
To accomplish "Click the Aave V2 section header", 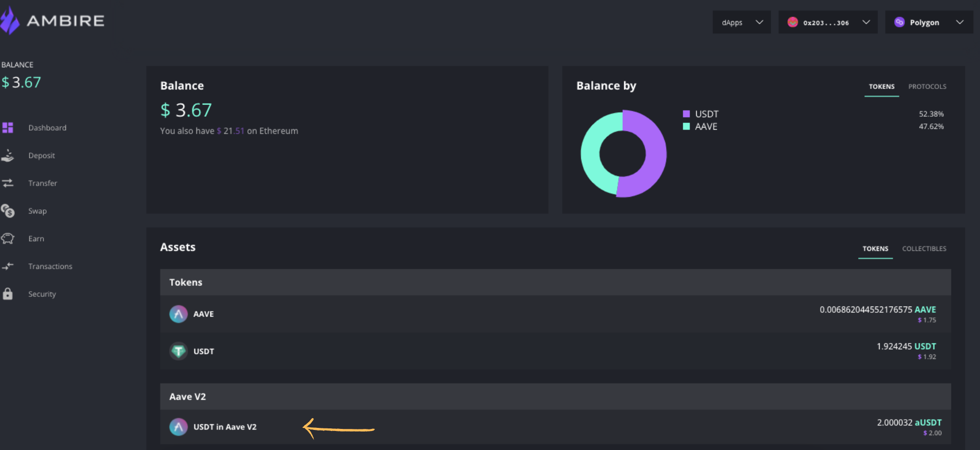I will [x=555, y=397].
